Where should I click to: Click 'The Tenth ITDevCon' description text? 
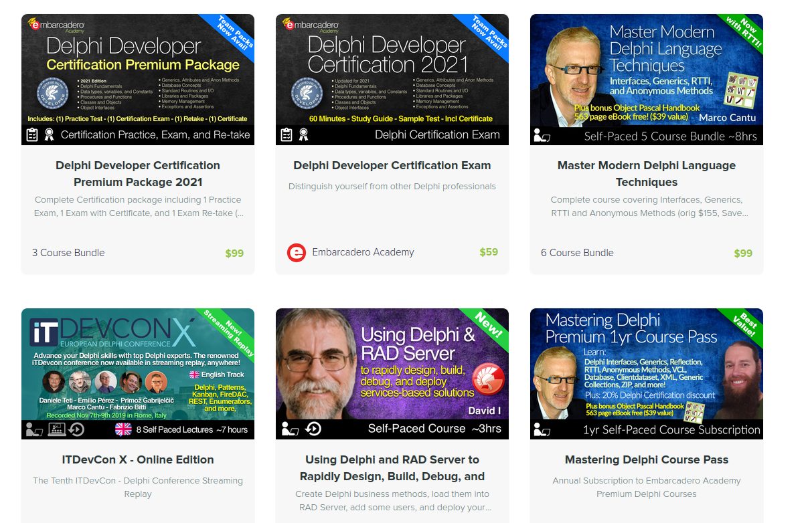138,488
